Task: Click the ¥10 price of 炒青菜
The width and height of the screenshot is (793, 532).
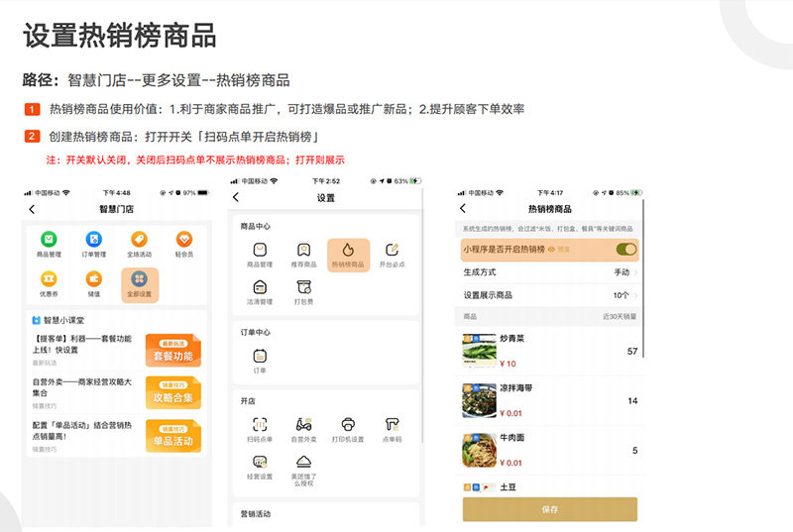Action: pos(508,364)
